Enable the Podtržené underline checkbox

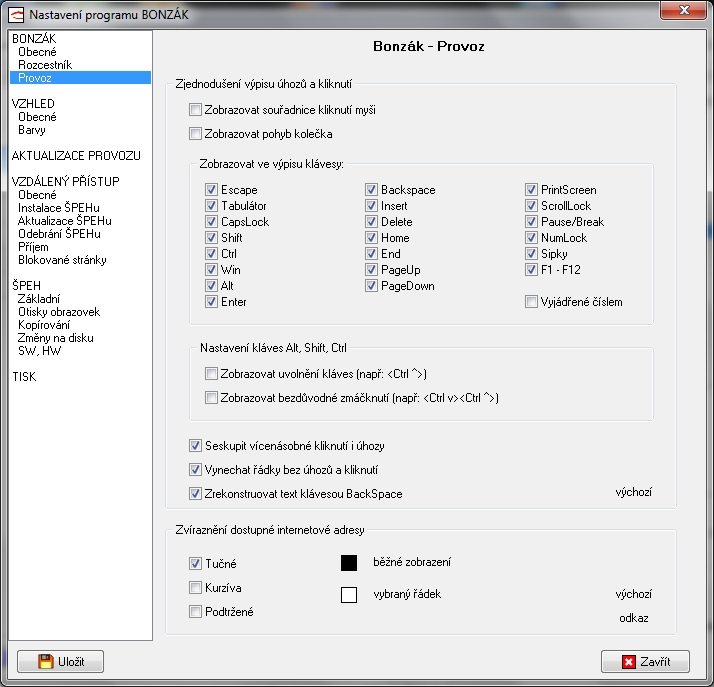(x=195, y=611)
